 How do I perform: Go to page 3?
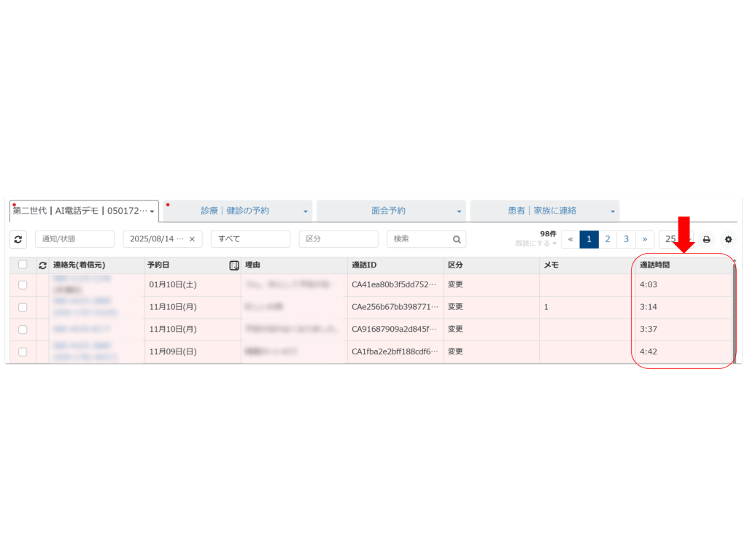(626, 239)
